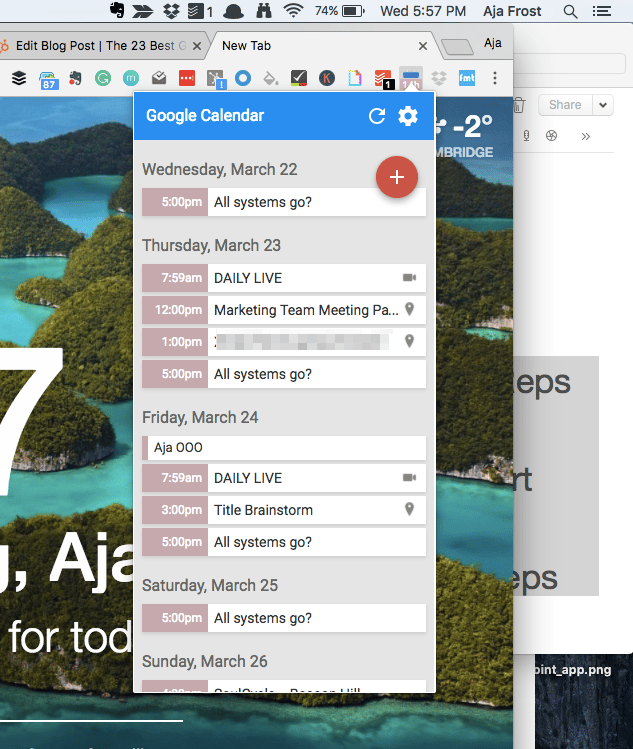Open Wi-Fi menu in macOS menu bar
633x749 pixels.
[293, 12]
